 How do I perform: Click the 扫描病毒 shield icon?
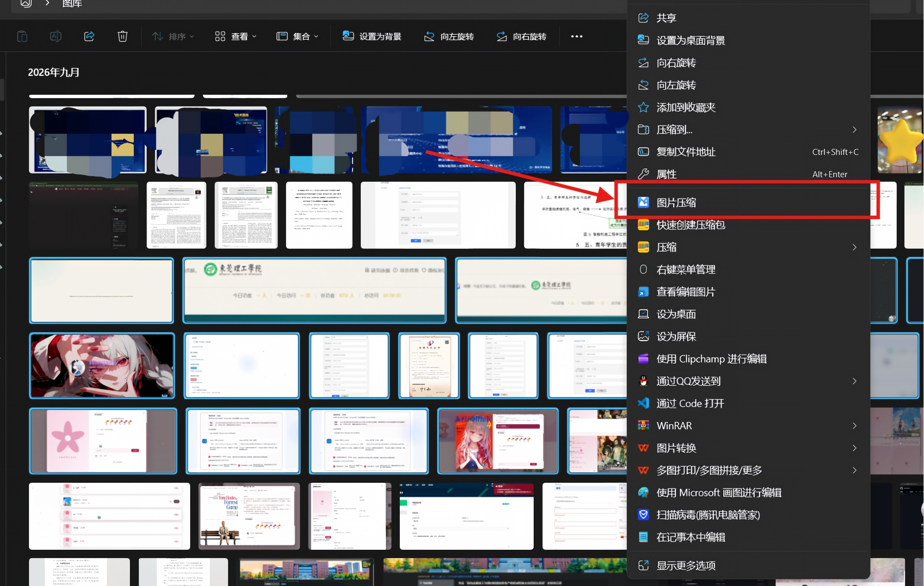644,515
